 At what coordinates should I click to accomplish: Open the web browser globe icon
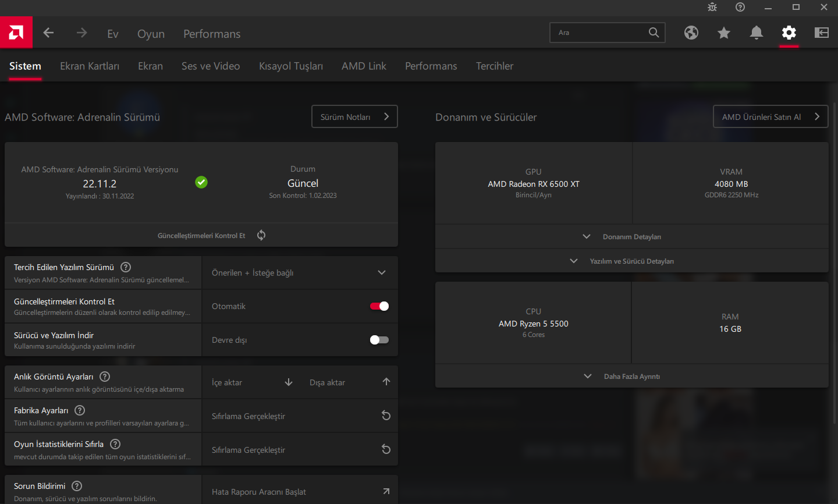point(691,33)
